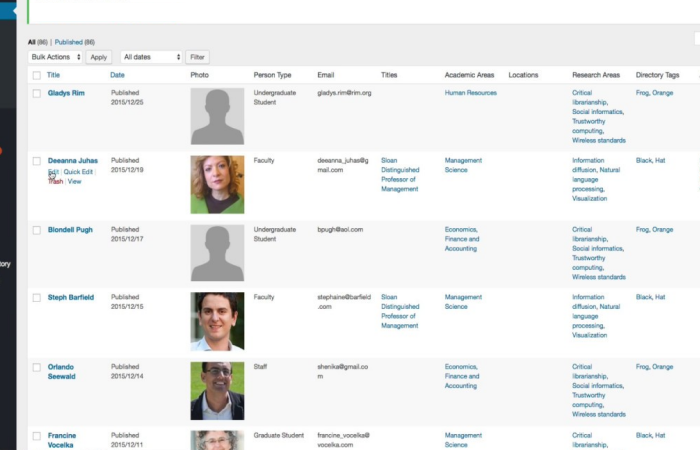700x450 pixels.
Task: Switch to the All entries filter
Action: tap(31, 42)
